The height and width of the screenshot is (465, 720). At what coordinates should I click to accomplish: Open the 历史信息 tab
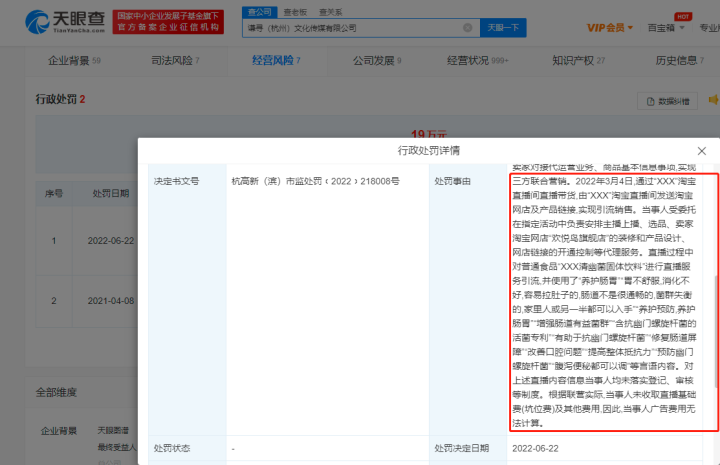(679, 61)
